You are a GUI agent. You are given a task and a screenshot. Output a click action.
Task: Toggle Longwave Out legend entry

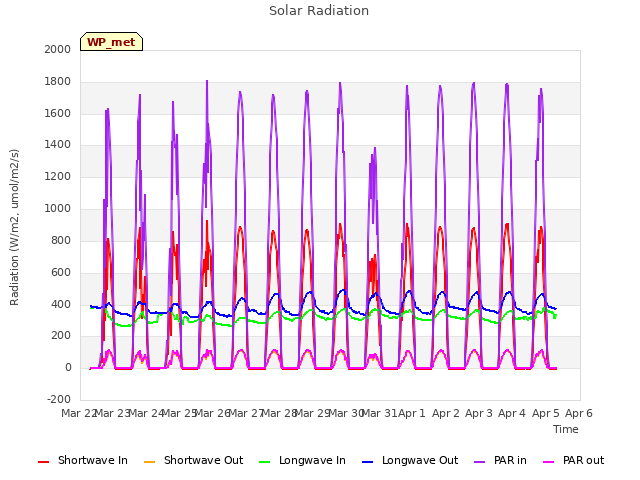[x=410, y=460]
